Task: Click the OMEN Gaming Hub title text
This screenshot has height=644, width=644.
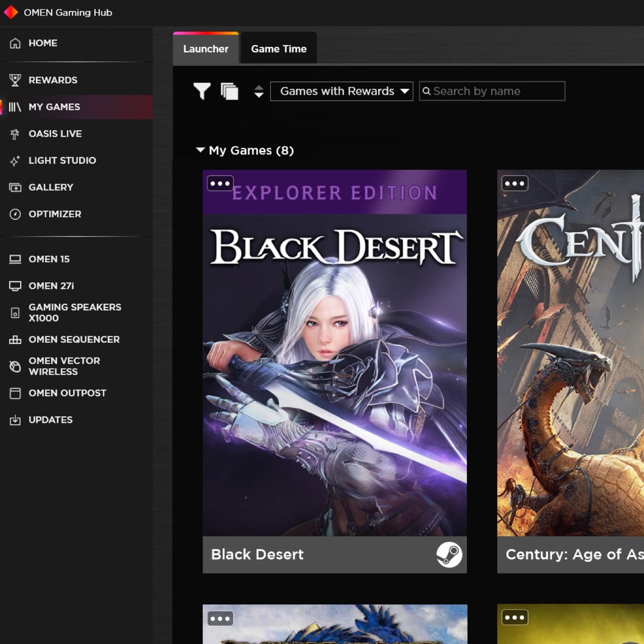Action: pos(68,12)
